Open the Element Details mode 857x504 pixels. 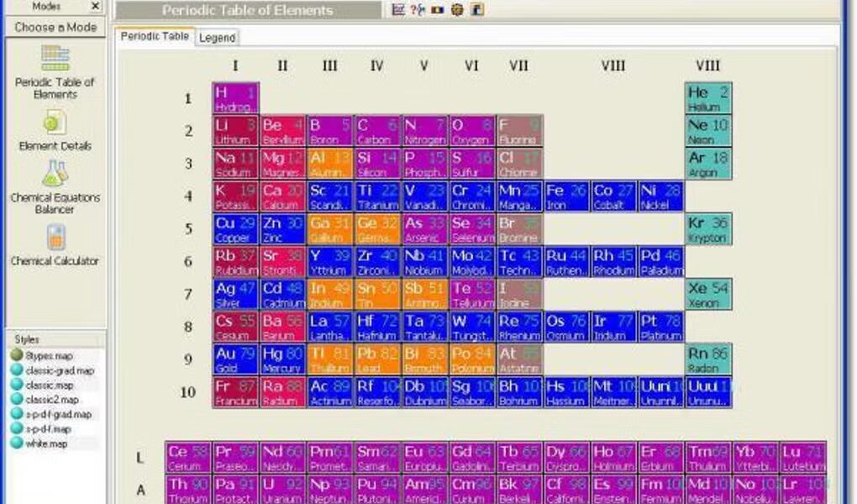pos(55,123)
